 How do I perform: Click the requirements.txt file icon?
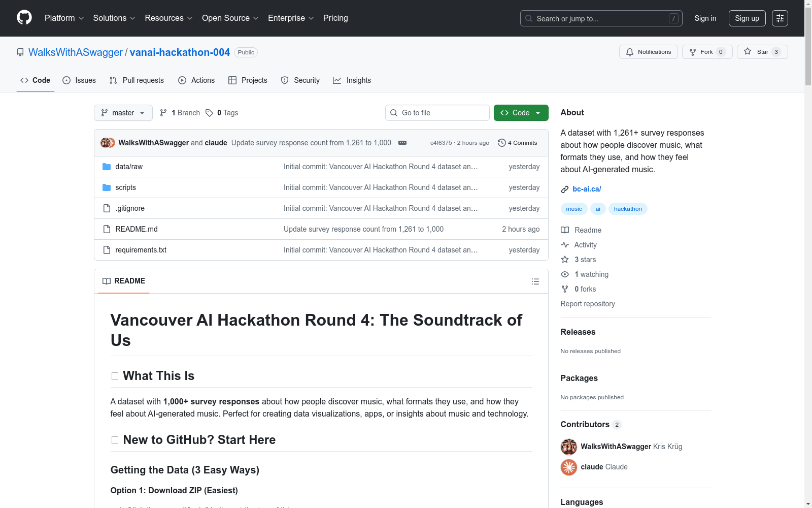coord(107,250)
